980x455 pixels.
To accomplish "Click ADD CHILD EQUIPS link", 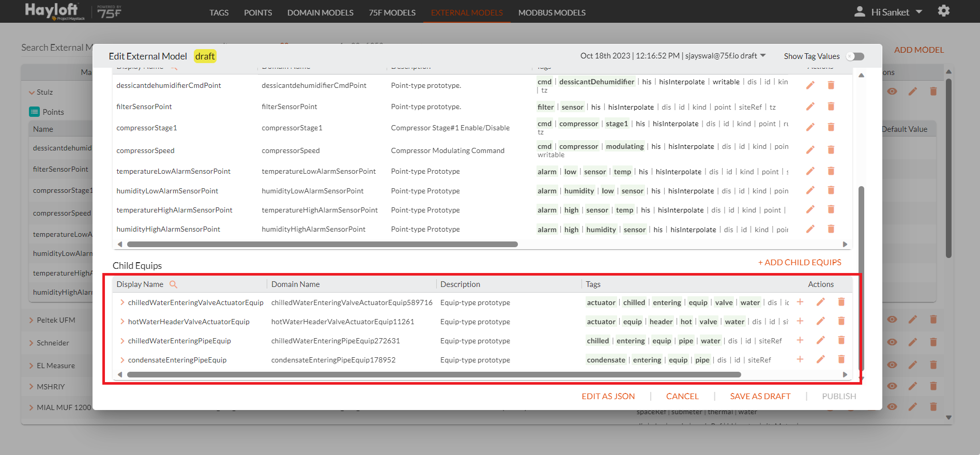I will click(800, 263).
